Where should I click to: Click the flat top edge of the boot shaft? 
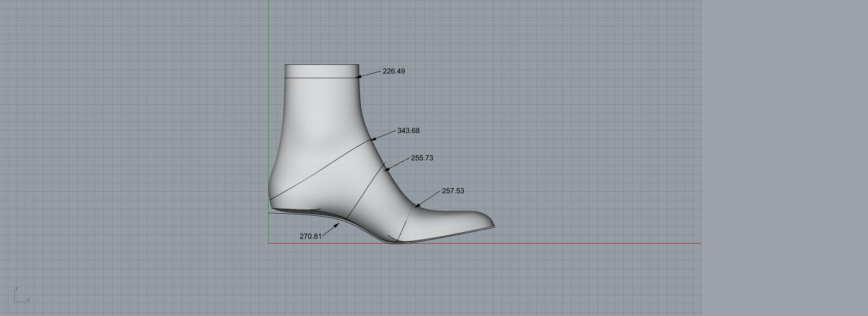pyautogui.click(x=322, y=64)
